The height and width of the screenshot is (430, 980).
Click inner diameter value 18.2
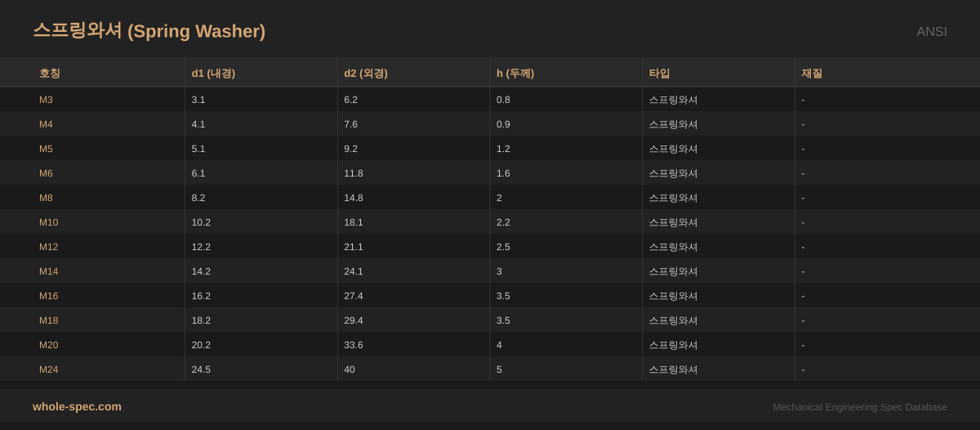coord(201,320)
